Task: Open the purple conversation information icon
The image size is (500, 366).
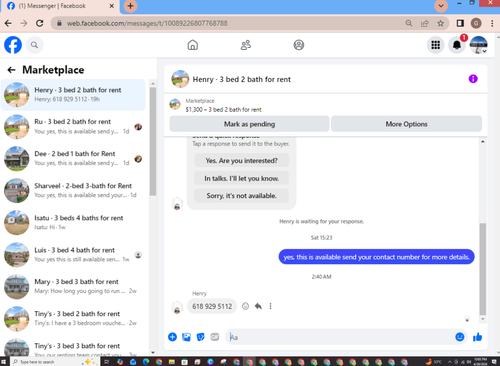Action: pyautogui.click(x=473, y=79)
